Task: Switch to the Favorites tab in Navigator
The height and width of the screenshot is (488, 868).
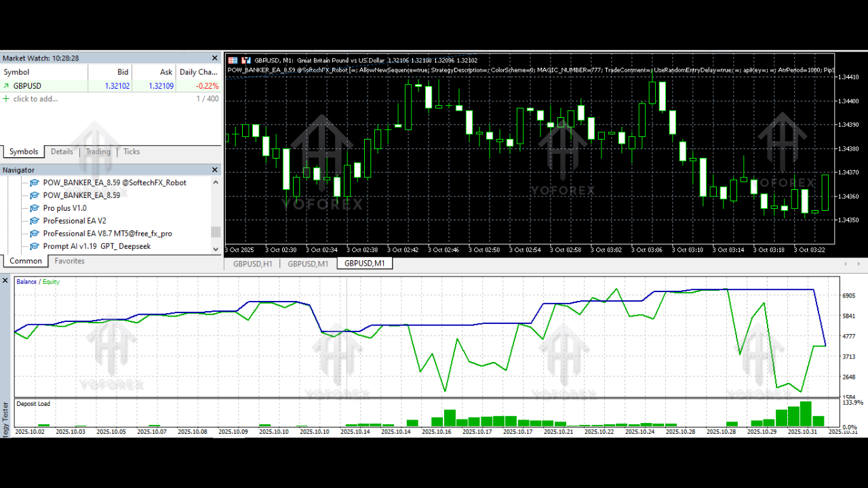Action: pos(69,260)
